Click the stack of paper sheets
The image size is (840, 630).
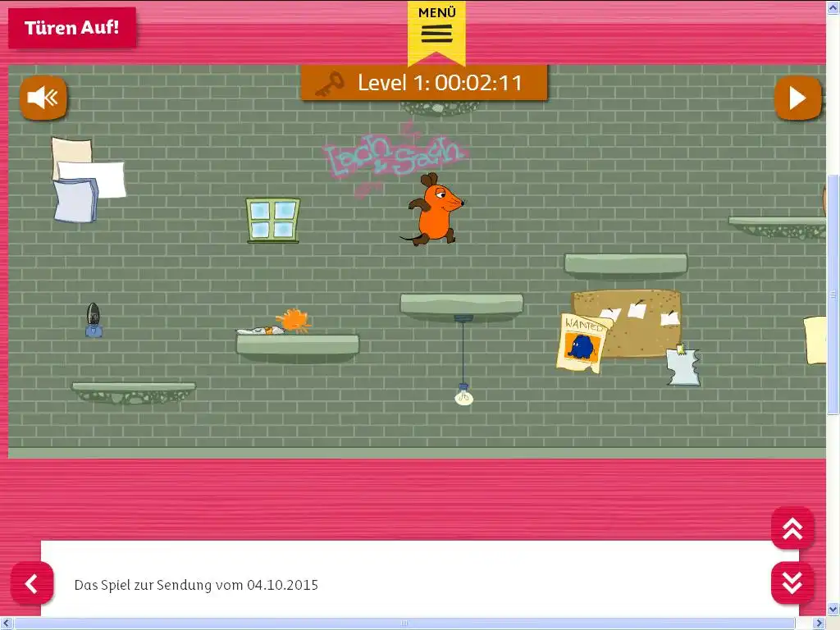pos(87,180)
